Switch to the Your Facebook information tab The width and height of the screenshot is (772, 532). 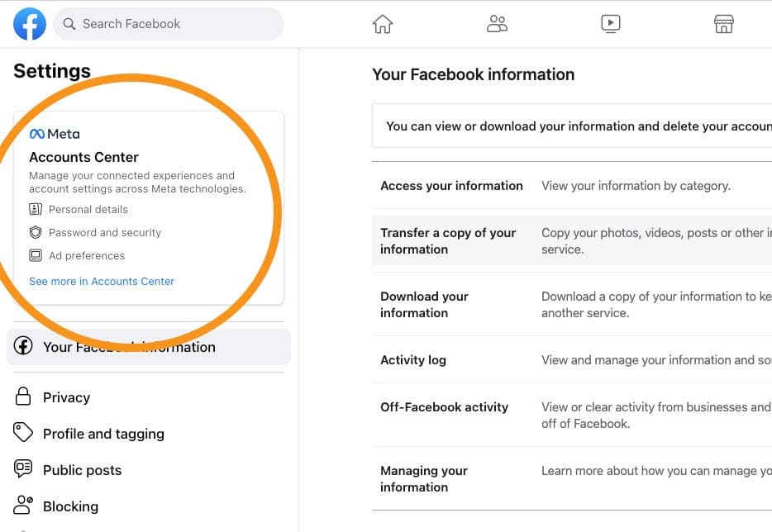pos(128,346)
